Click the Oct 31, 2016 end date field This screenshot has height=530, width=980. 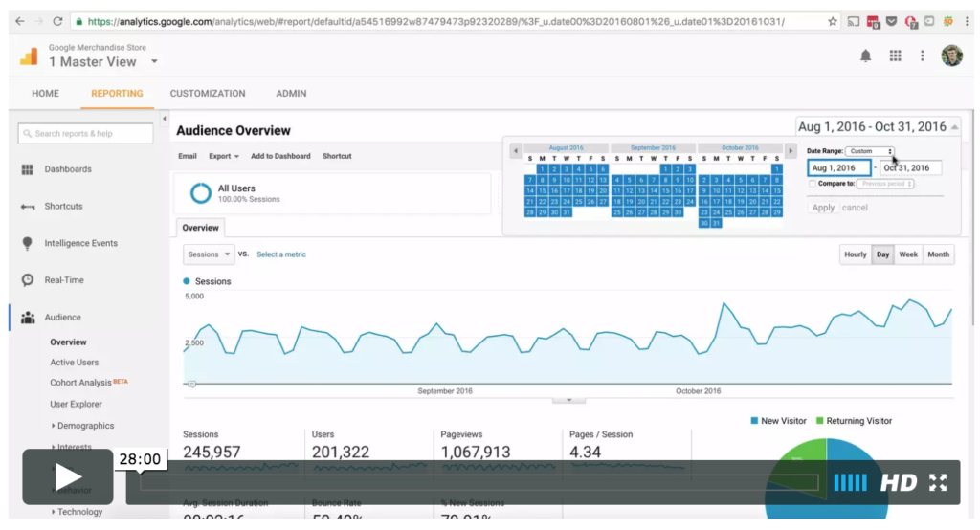[911, 167]
